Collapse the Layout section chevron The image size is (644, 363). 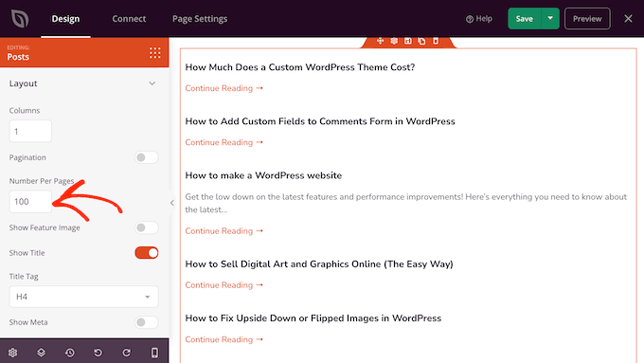[152, 83]
